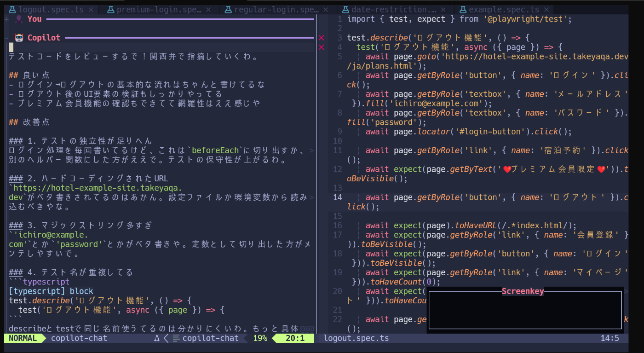
Task: Click the '[typescript] block' label
Action: click(51, 291)
